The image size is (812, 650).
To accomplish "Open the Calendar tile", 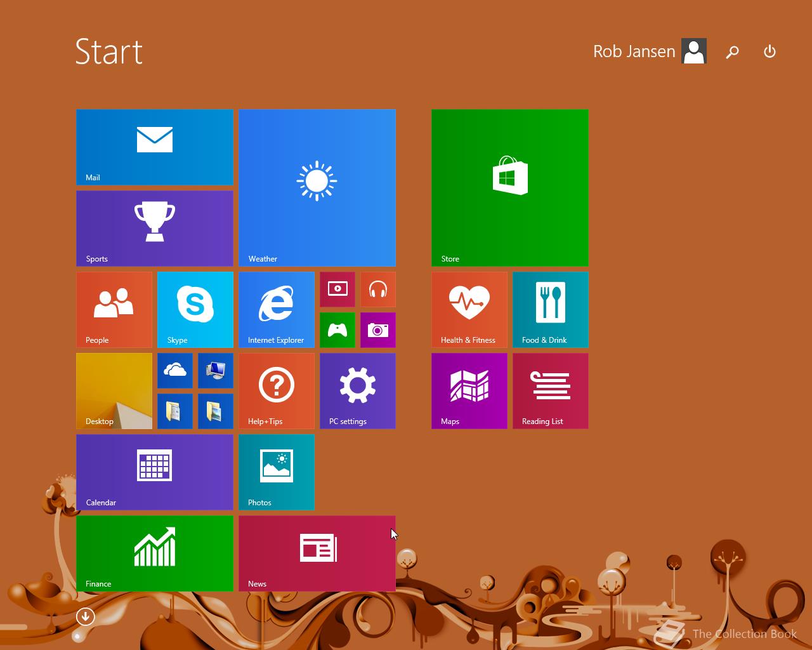I will tap(155, 472).
